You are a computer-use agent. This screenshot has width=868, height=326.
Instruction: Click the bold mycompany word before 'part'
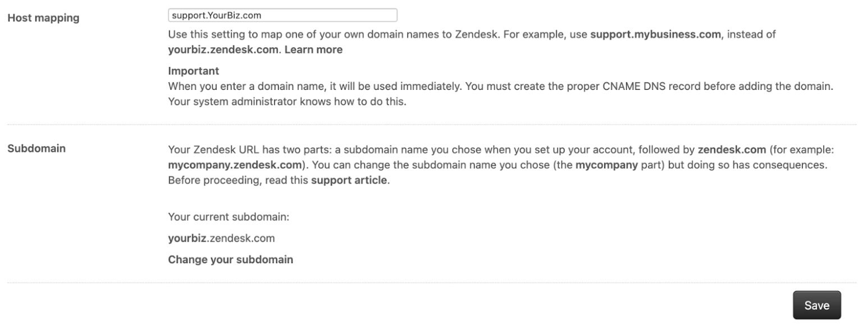coord(606,165)
